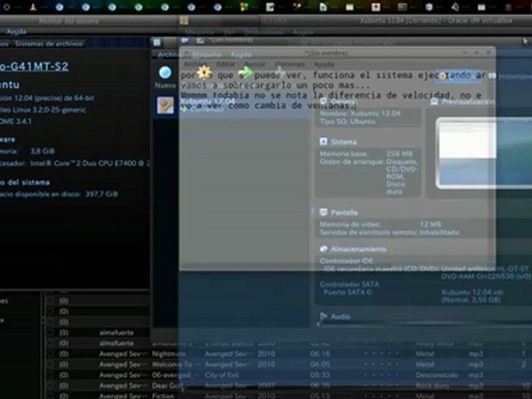This screenshot has width=532, height=399.
Task: Open VirtualBox manager Ayuda menu
Action: [241, 54]
